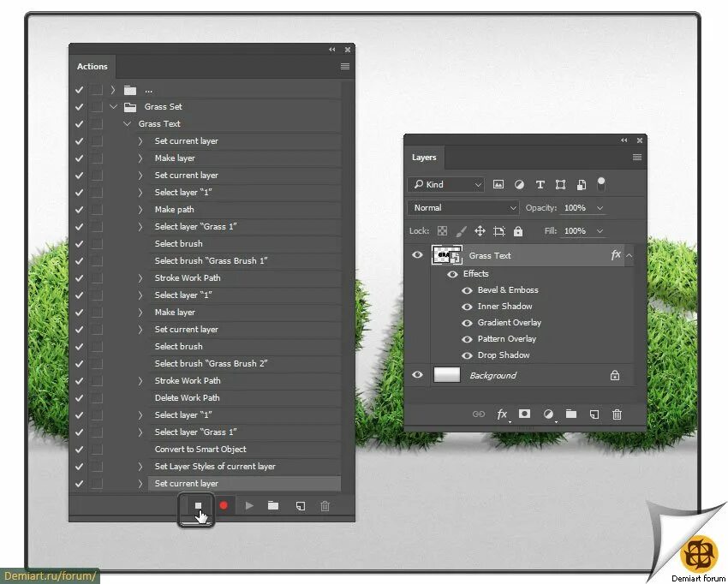Click the red Begin Recording button
Viewport: 728px width, 584px height.
tap(224, 505)
